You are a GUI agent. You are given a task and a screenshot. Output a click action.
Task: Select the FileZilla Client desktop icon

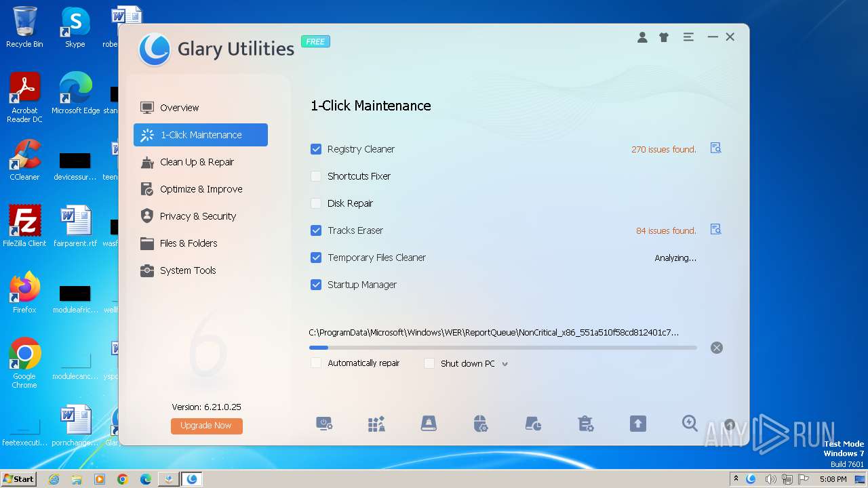click(x=24, y=226)
